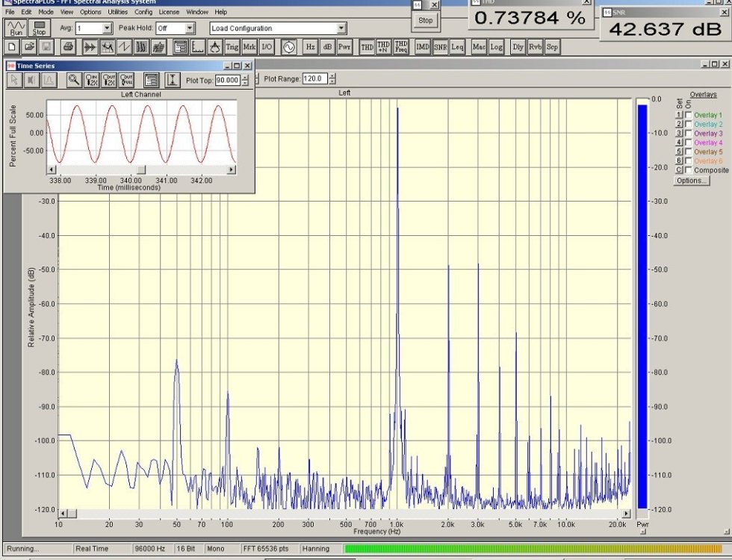Click the Trig trigger toolbar button
The width and height of the screenshot is (732, 560).
coord(232,47)
